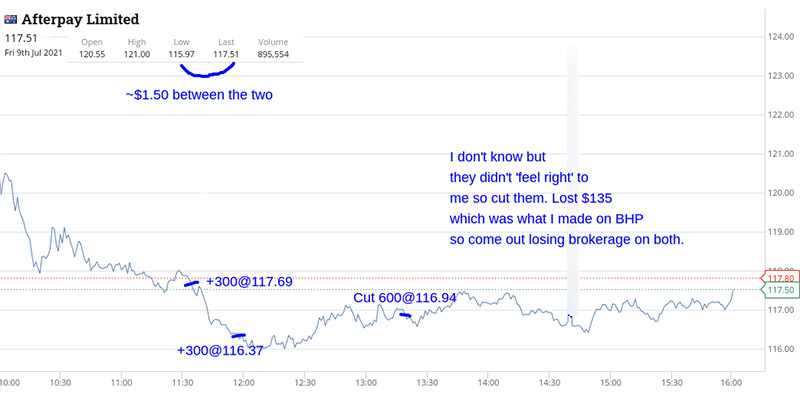This screenshot has width=800, height=400.
Task: Click the date Fri 9th Jul 2021
Action: coord(34,53)
